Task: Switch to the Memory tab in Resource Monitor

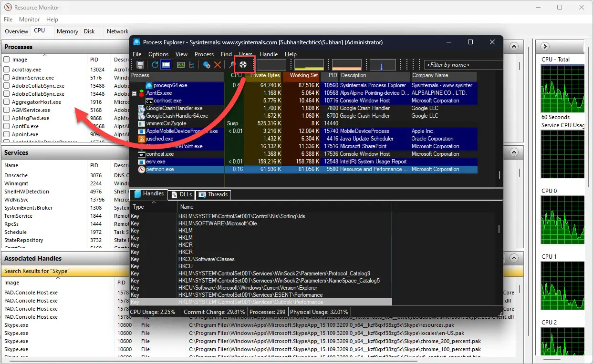Action: [x=67, y=31]
